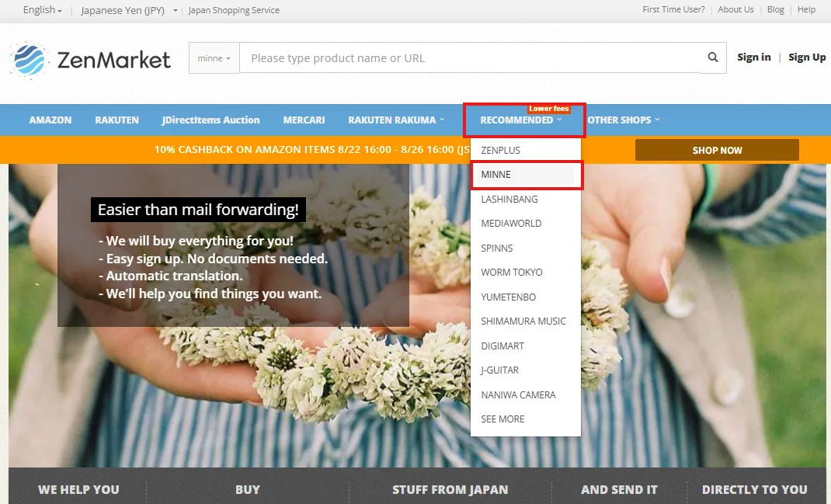
Task: Click the Sign Up link
Action: (807, 57)
